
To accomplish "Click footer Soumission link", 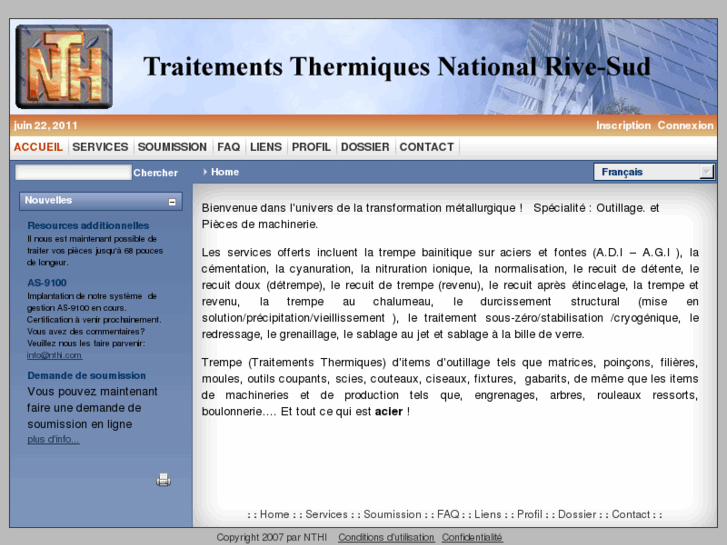I will pos(392,514).
